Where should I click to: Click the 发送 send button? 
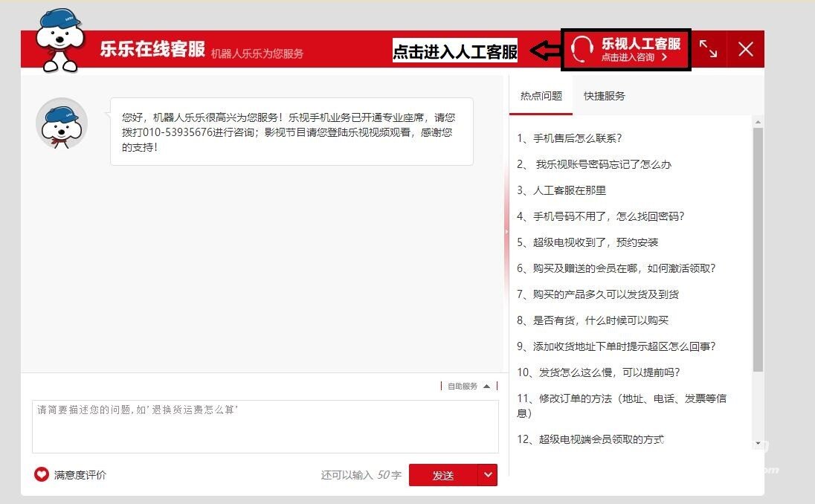click(443, 475)
